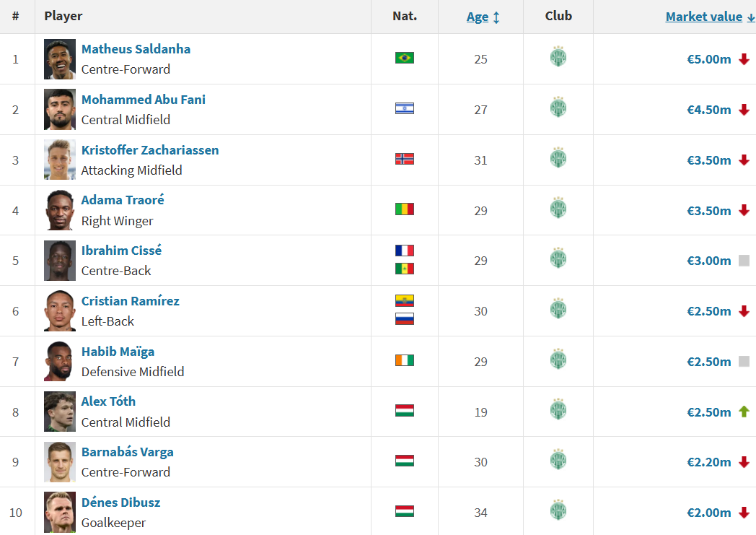Click Norway flag in Kristoffer Zachariassen's row
Screen dimensions: 756x535
pyautogui.click(x=405, y=159)
